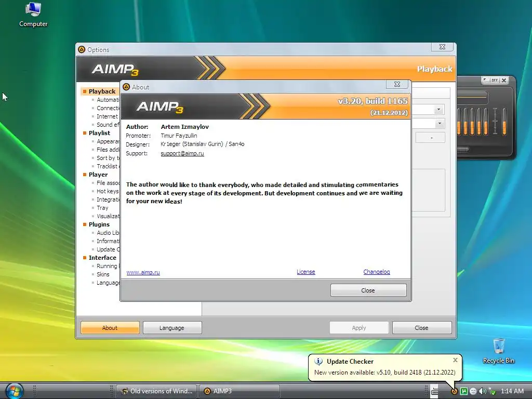Open the second dropdown arrow in Options Playback panel

tap(440, 124)
